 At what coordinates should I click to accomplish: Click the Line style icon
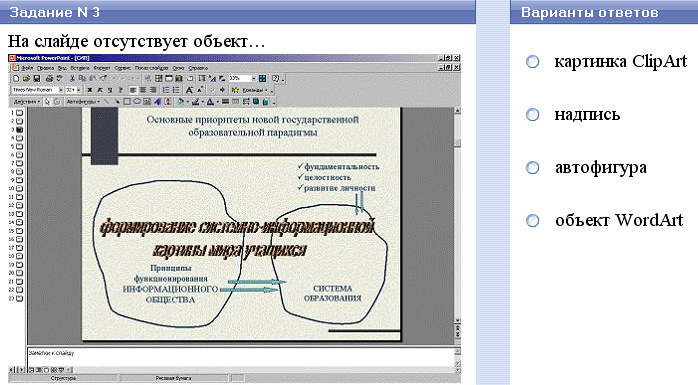tap(225, 101)
